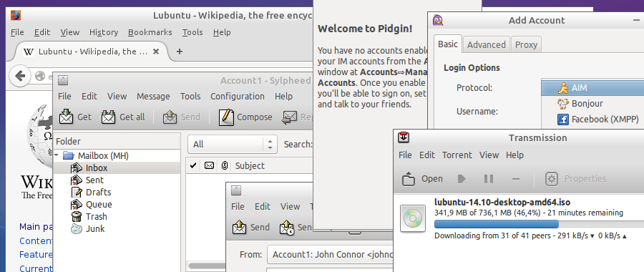This screenshot has height=272, width=644.
Task: Switch to Advanced tab in Add Account
Action: [x=487, y=44]
